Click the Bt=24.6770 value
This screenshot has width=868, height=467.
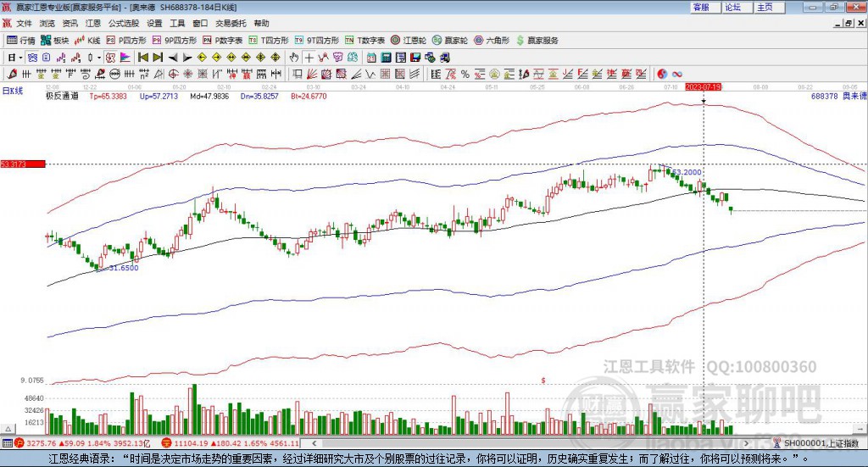tap(309, 96)
